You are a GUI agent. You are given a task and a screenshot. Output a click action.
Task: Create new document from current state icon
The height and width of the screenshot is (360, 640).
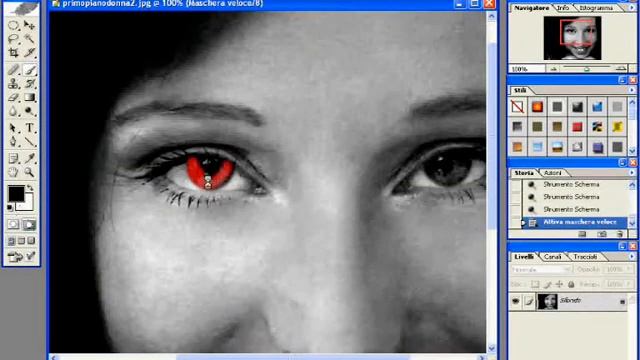(x=582, y=234)
